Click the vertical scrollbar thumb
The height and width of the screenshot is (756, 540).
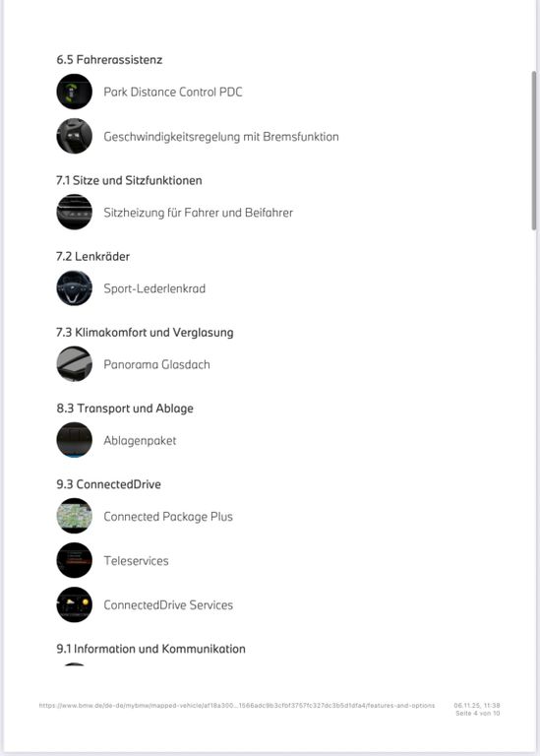coord(534,151)
